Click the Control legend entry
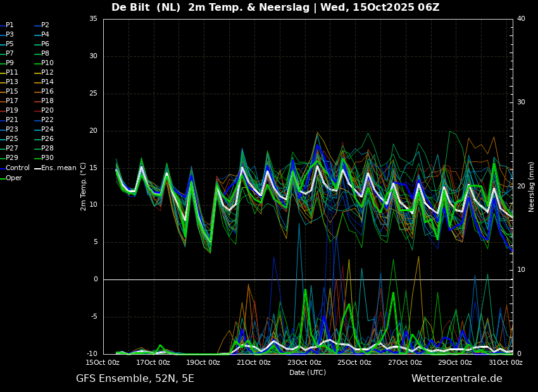538x392 pixels. [x=15, y=168]
